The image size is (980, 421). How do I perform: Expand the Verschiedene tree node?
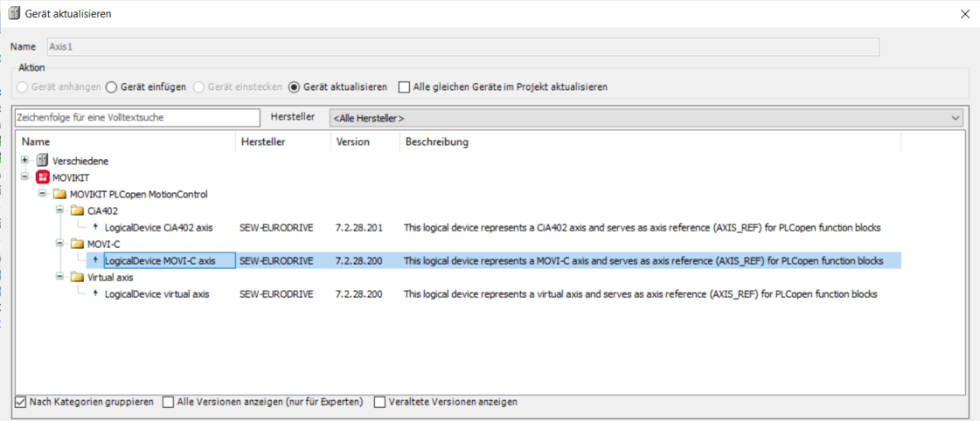[25, 161]
